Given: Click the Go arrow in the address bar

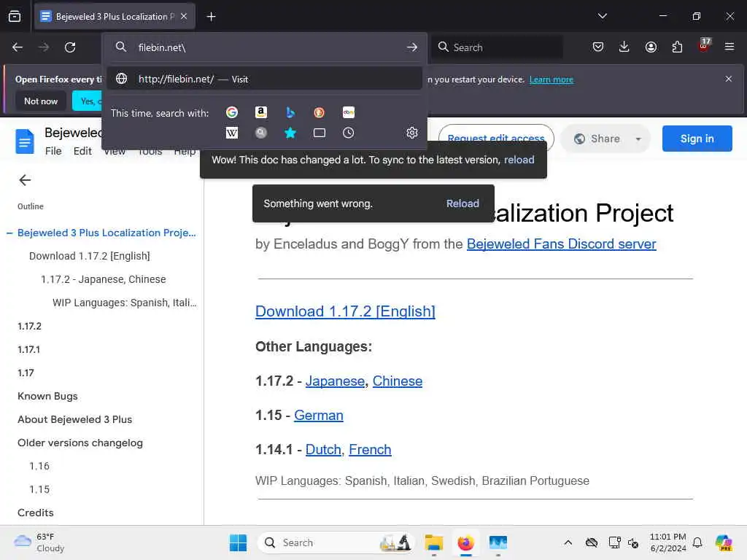Looking at the screenshot, I should (x=412, y=47).
